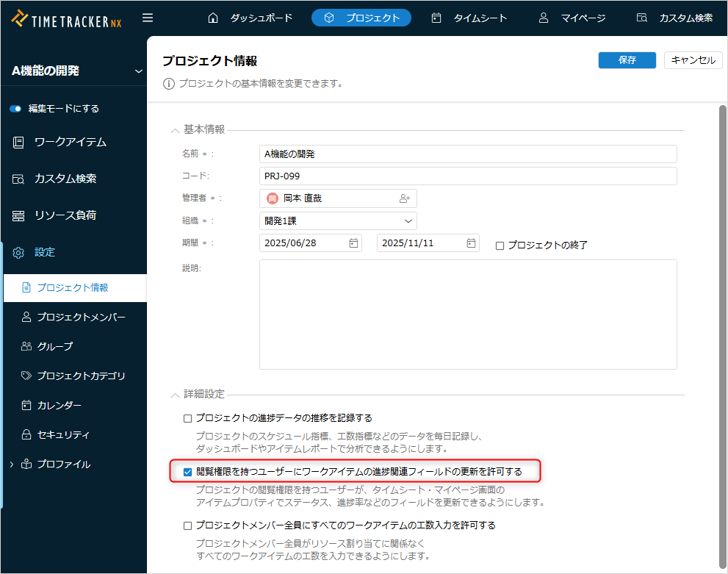Open the end date calendar icon
Viewport: 728px width, 574px height.
coord(470,243)
